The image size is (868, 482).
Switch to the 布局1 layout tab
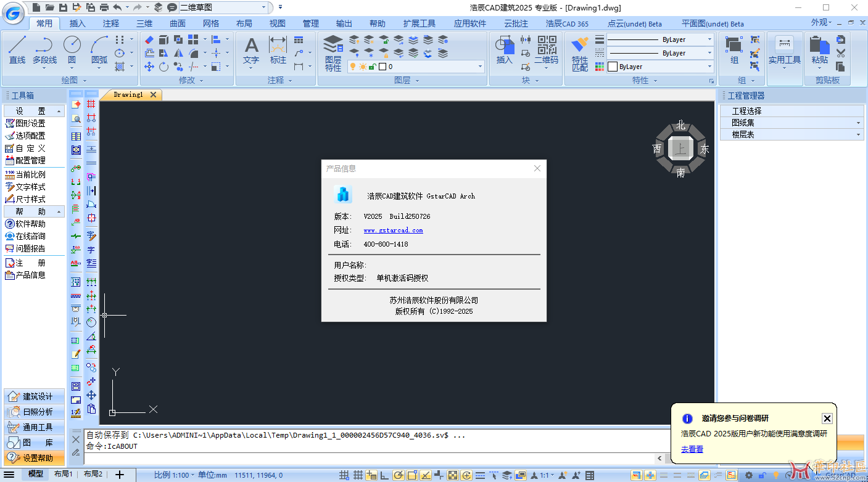(x=63, y=474)
